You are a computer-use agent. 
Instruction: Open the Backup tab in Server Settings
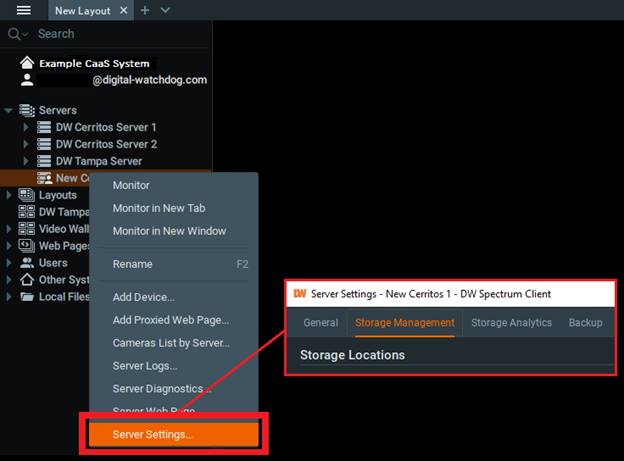click(585, 323)
